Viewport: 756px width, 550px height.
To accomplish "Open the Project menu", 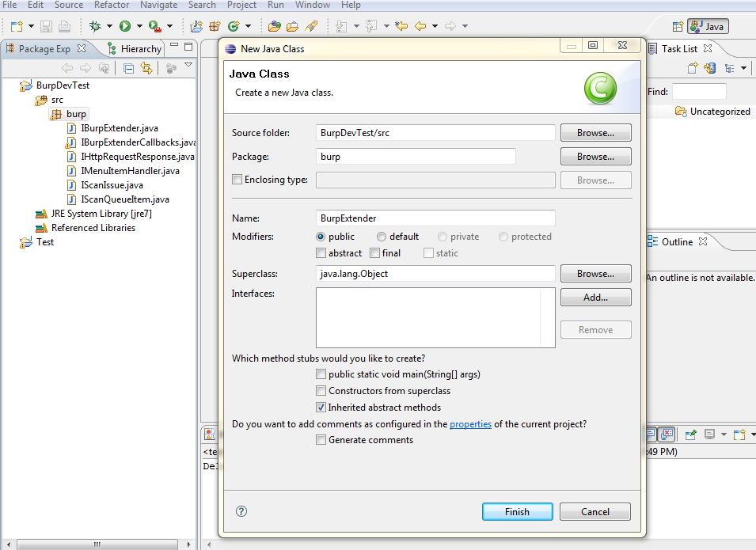I will click(241, 5).
